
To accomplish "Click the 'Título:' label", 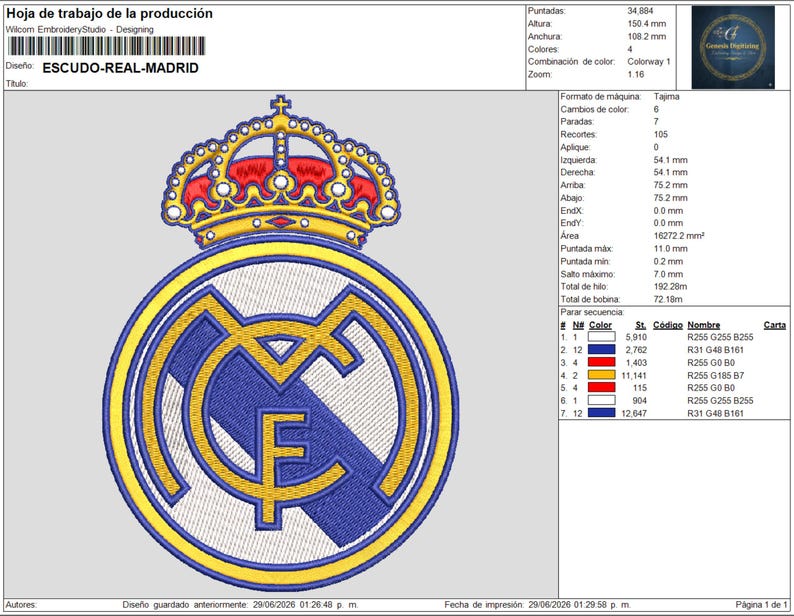I will 17,84.
